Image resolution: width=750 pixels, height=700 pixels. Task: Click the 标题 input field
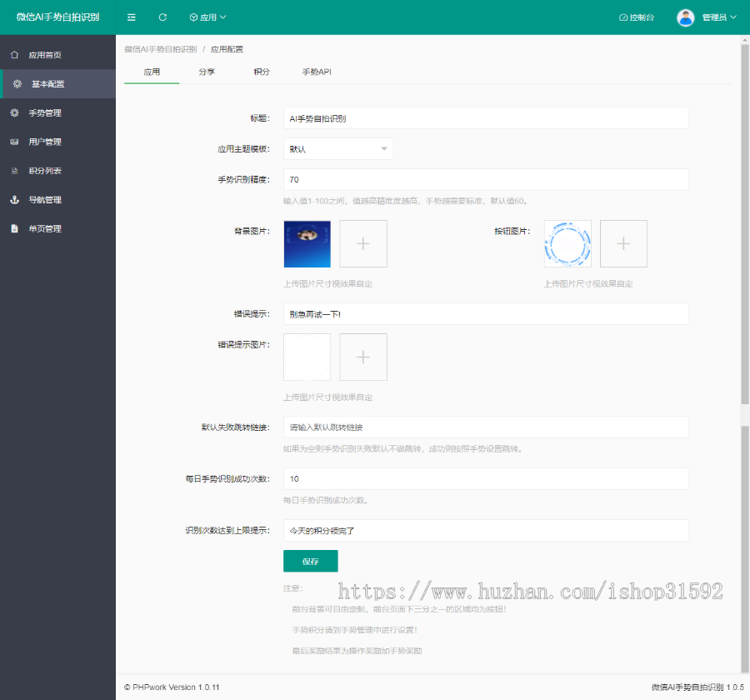(486, 118)
